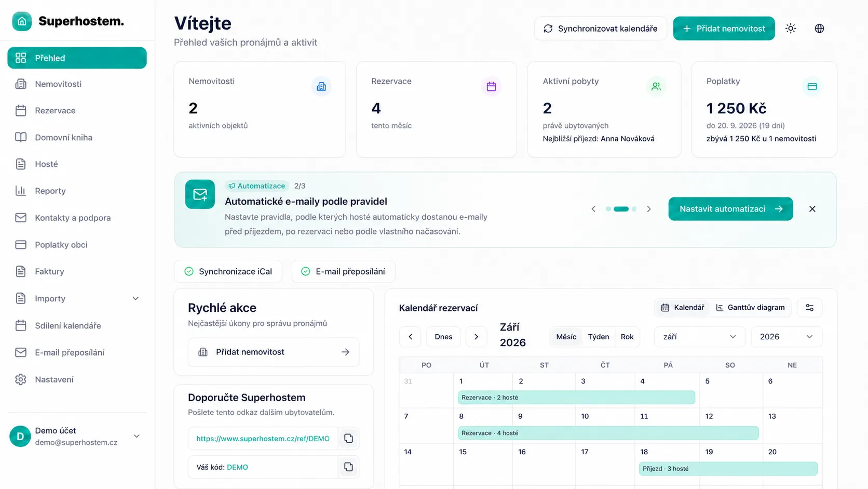Click the Demo účet avatar
Screen dimensions: 868x489
[x=20, y=437]
